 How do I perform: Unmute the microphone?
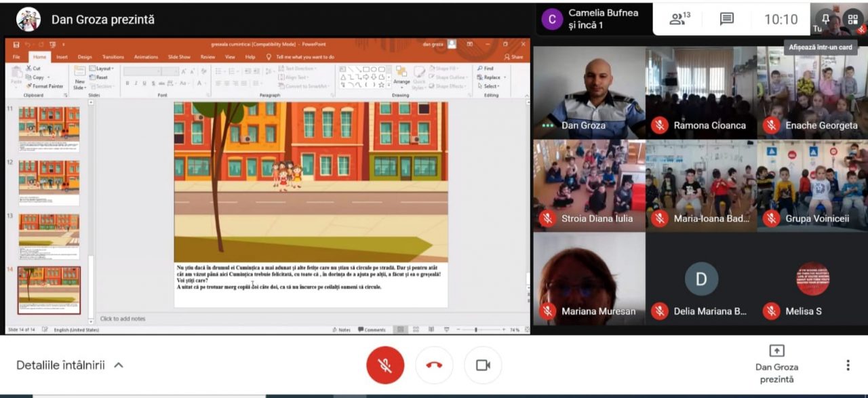(x=385, y=365)
